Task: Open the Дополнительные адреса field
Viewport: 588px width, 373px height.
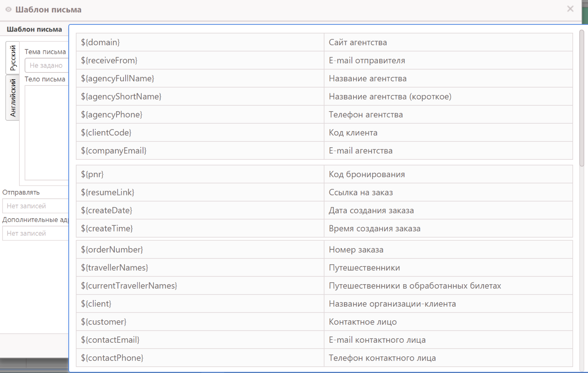Action: [x=35, y=234]
